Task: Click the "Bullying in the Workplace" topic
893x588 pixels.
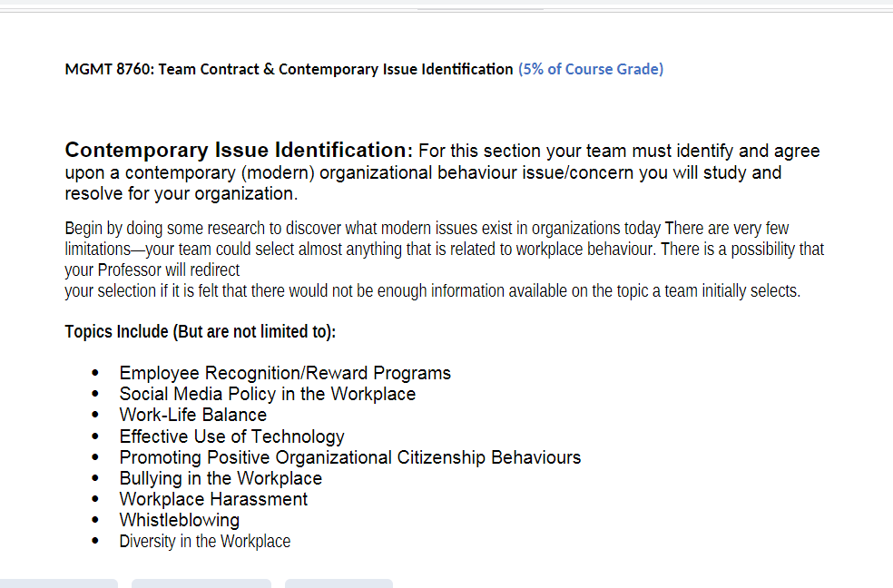Action: (x=220, y=478)
